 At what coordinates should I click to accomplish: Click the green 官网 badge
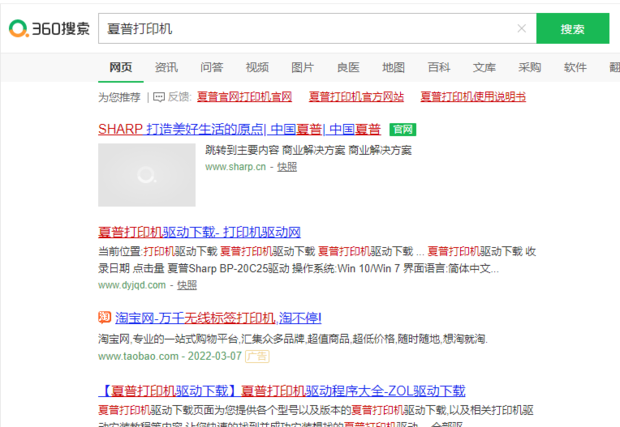[x=403, y=129]
